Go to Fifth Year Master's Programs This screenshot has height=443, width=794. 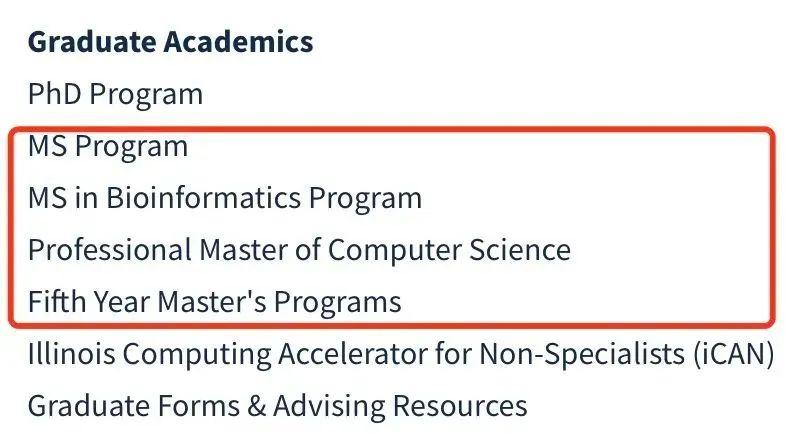[x=215, y=302]
